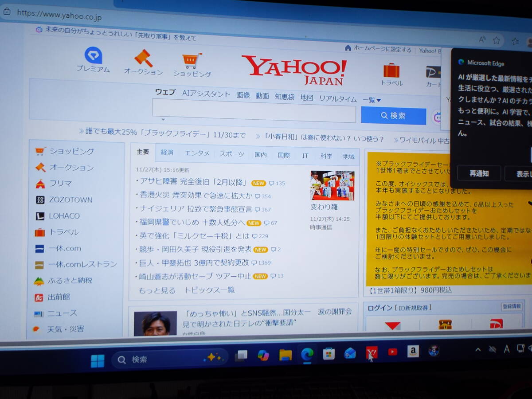The width and height of the screenshot is (532, 399).
Task: Open トラベル in the left sidebar
Action: [x=57, y=232]
